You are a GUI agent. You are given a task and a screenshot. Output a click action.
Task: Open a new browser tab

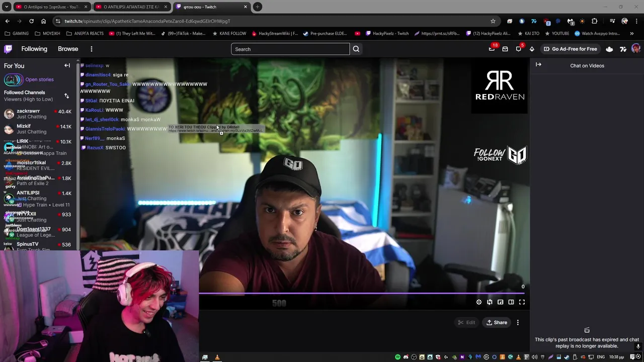click(257, 7)
